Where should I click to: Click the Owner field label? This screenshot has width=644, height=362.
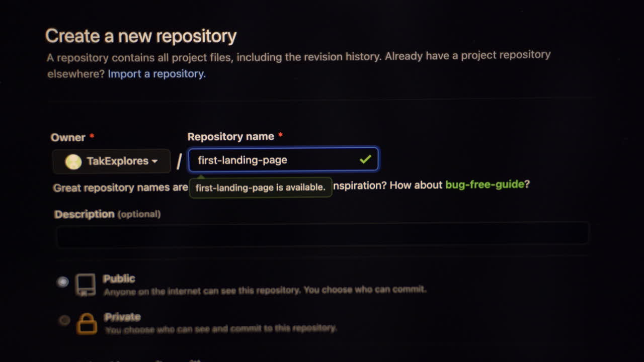(67, 137)
